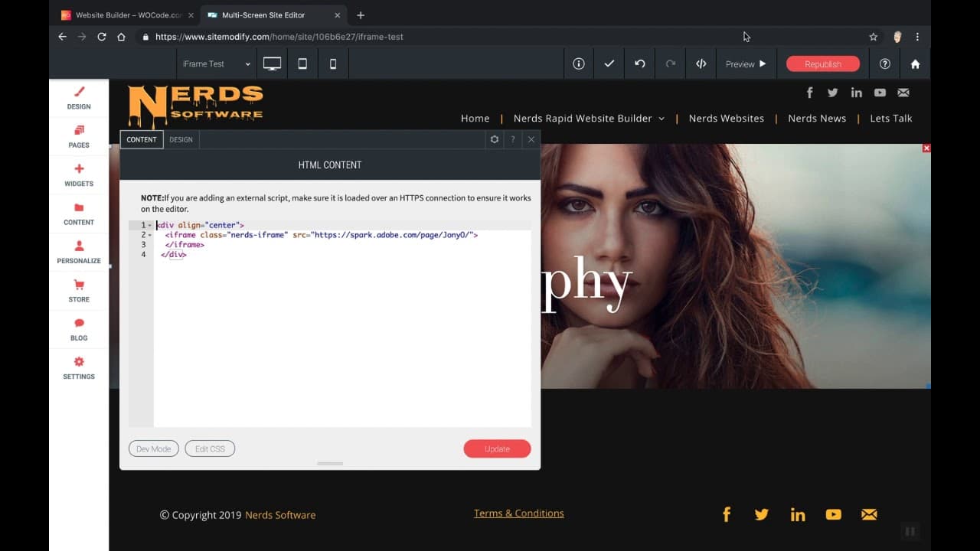Delete the hero image via red X
The height and width of the screenshot is (551, 980).
pos(926,148)
